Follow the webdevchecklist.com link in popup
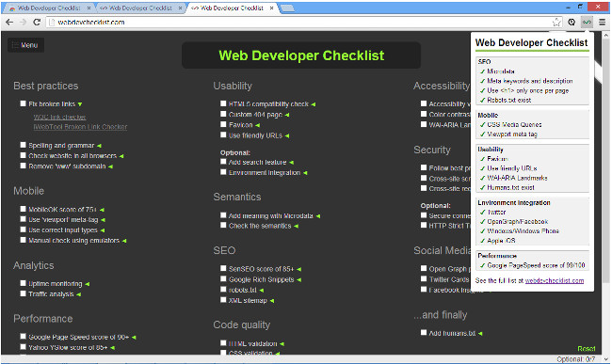This screenshot has height=364, width=612. 555,280
